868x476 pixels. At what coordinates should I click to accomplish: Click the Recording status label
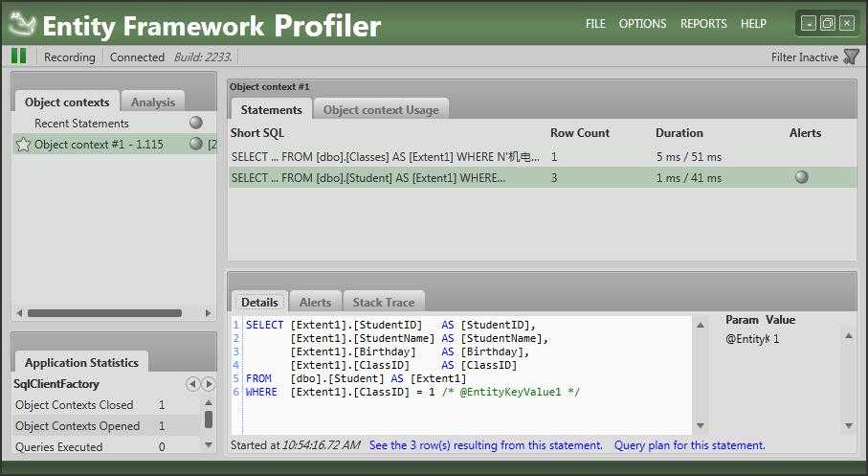pyautogui.click(x=70, y=57)
